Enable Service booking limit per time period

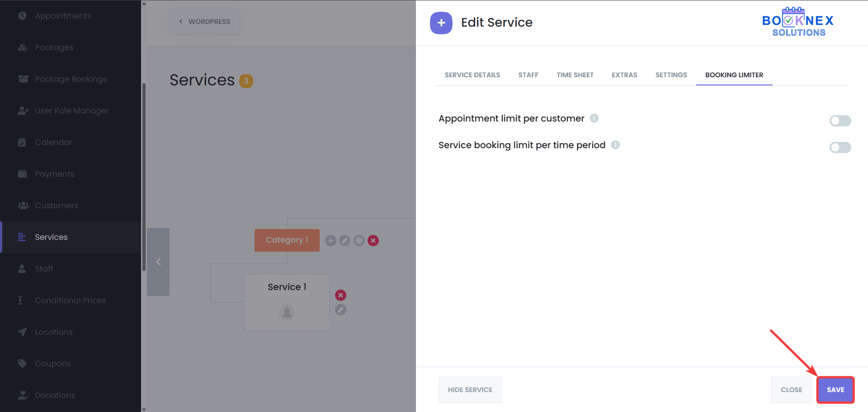tap(840, 147)
